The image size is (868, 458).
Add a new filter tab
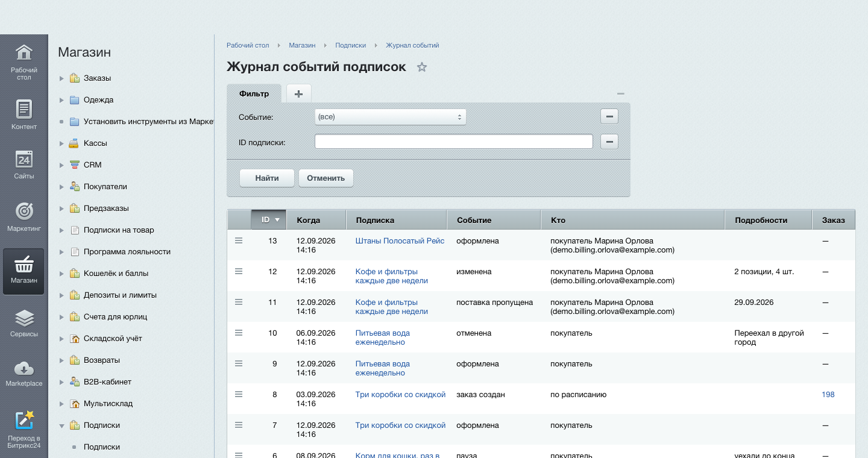tap(298, 93)
